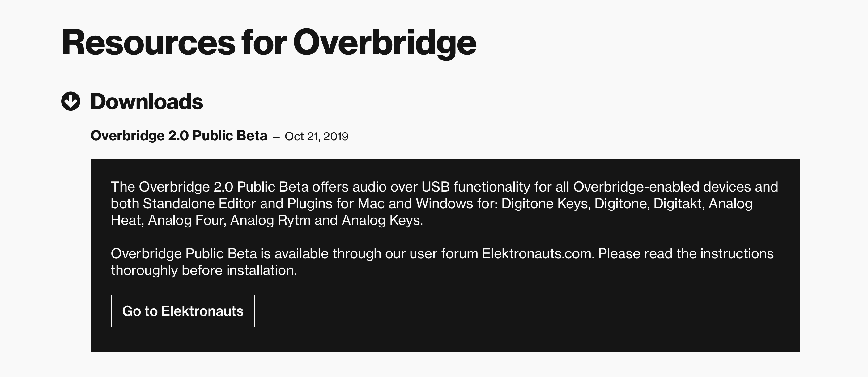The width and height of the screenshot is (868, 377).
Task: Click the Resources for Overbridge page heading
Action: click(269, 42)
